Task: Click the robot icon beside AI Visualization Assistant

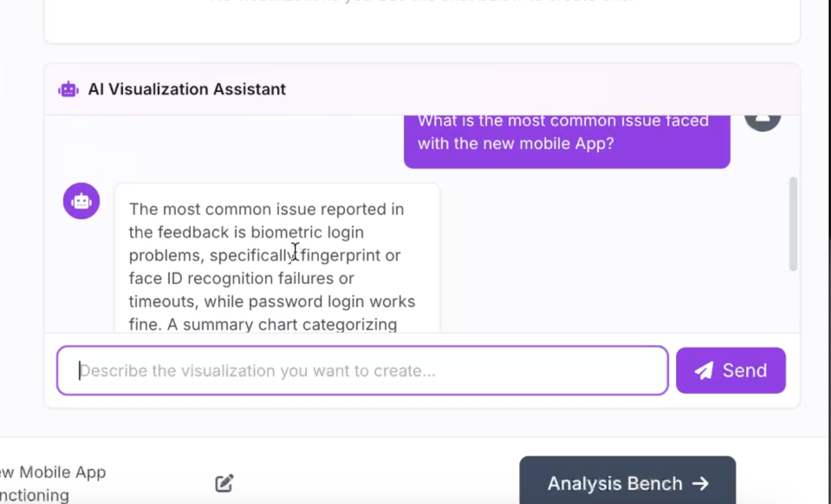Action: [68, 89]
